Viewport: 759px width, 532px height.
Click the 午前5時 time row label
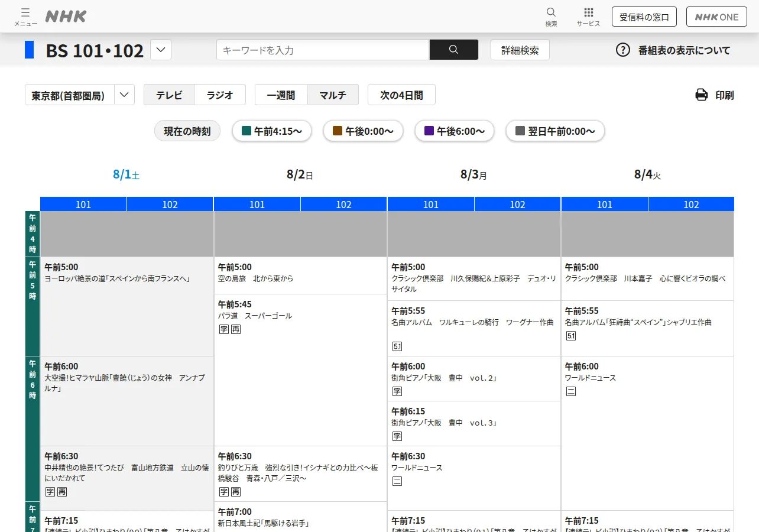tap(33, 306)
